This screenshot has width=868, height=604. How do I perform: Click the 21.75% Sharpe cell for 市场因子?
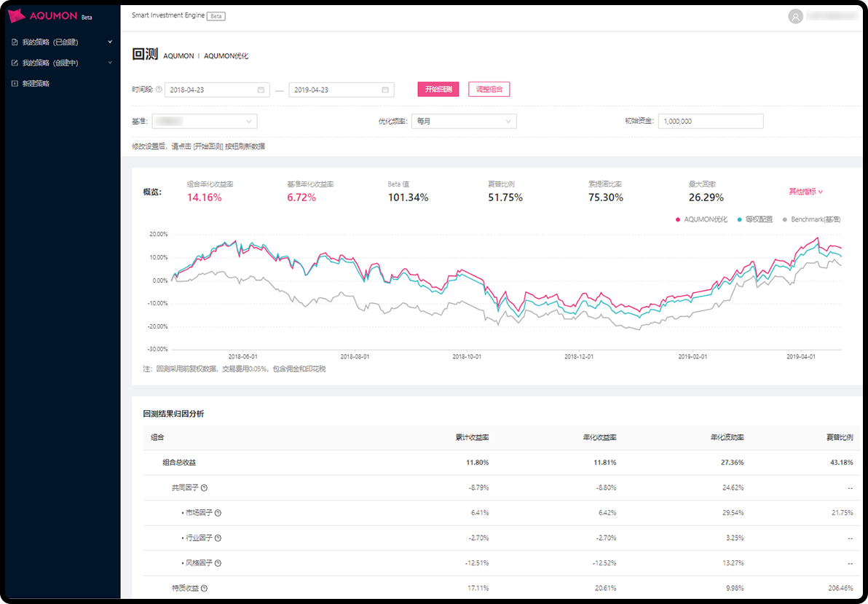(843, 513)
